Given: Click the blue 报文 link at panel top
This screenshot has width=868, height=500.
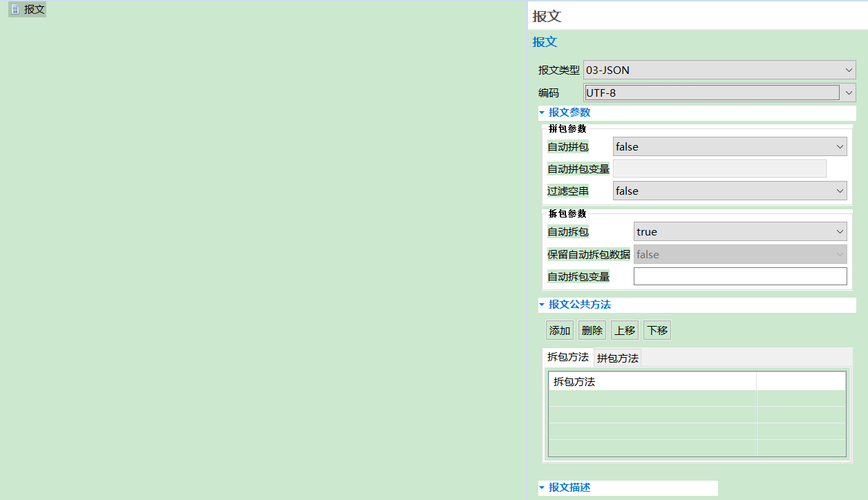Looking at the screenshot, I should pos(545,42).
